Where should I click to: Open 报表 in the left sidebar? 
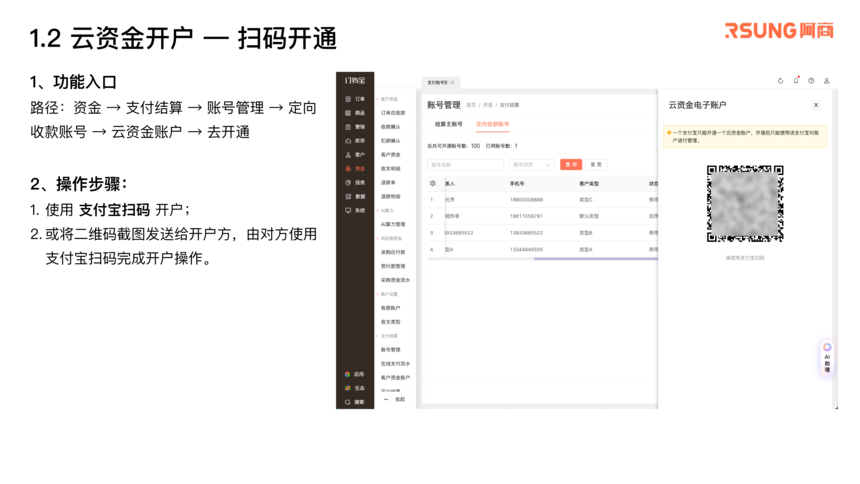[x=355, y=183]
